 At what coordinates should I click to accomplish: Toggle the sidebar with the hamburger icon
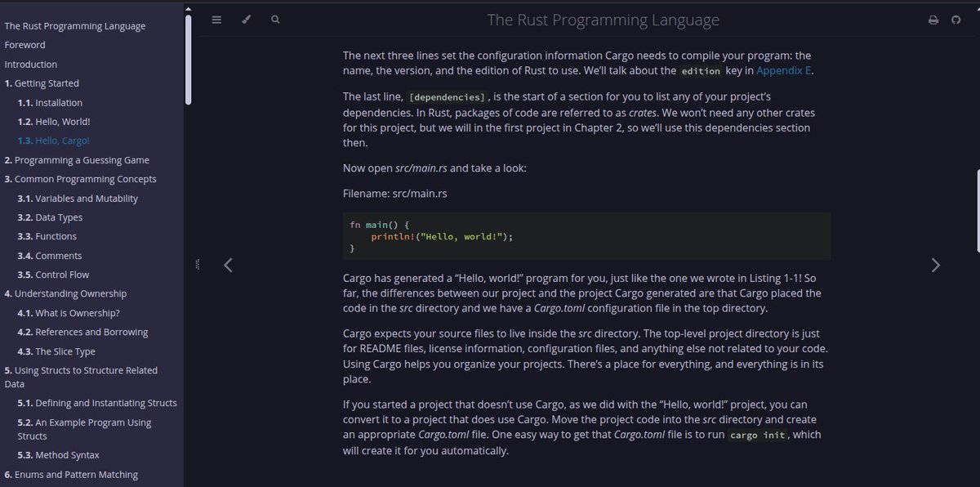[x=216, y=19]
